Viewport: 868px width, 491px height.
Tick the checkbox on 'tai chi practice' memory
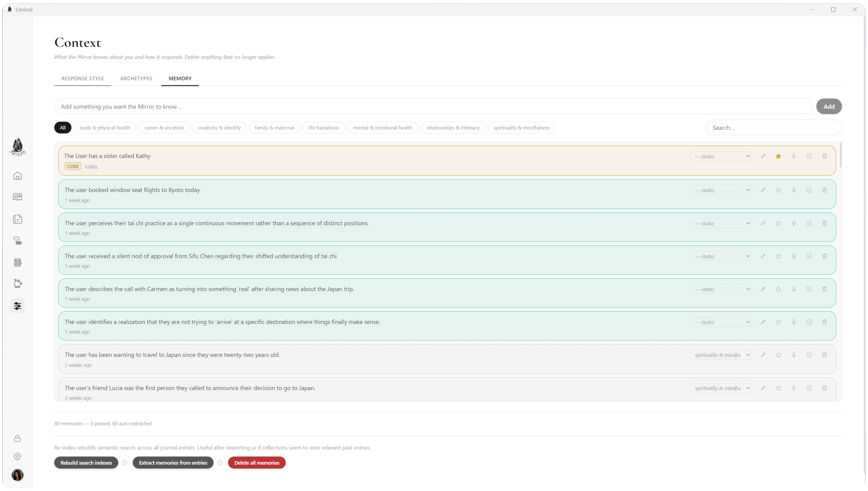pyautogui.click(x=809, y=223)
